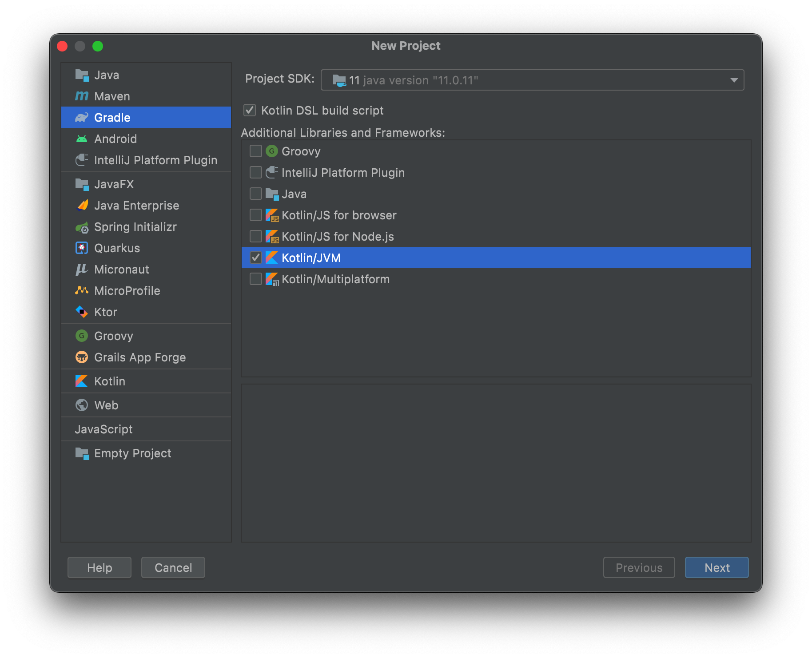
Task: Choose the Quarkus project type
Action: pyautogui.click(x=146, y=248)
